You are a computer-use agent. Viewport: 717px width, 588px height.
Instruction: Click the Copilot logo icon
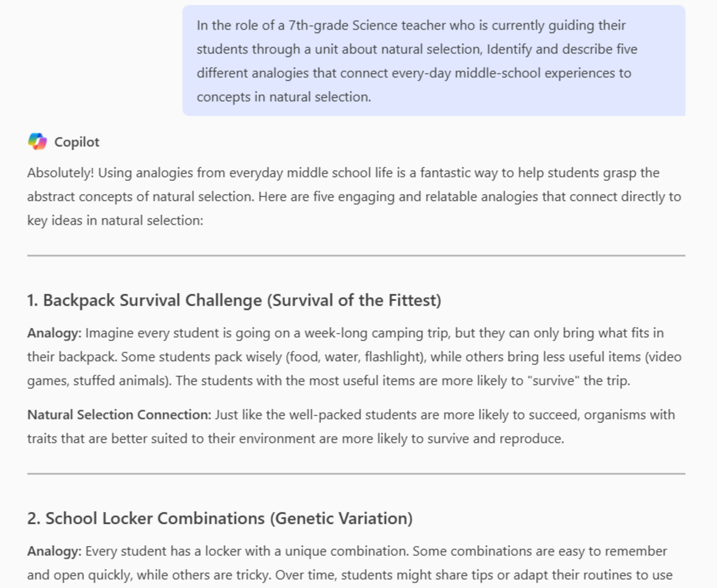click(x=37, y=142)
